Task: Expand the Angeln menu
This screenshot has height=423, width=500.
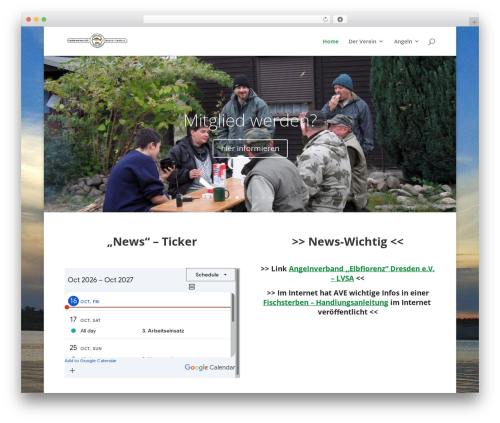Action: click(x=406, y=42)
